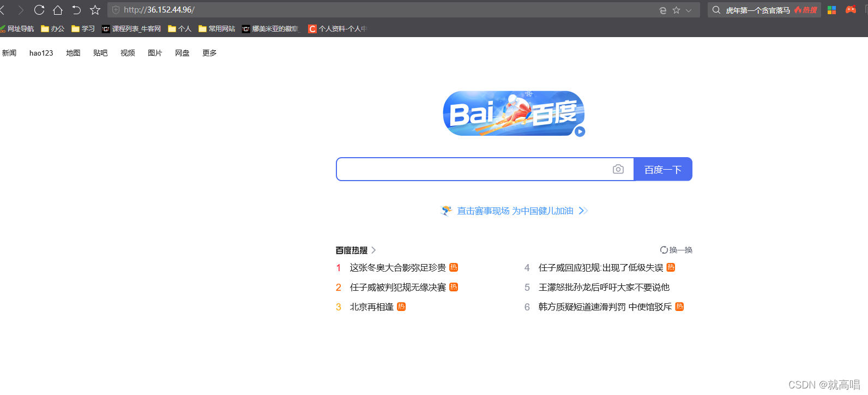Go to browser home page icon

pyautogui.click(x=58, y=10)
